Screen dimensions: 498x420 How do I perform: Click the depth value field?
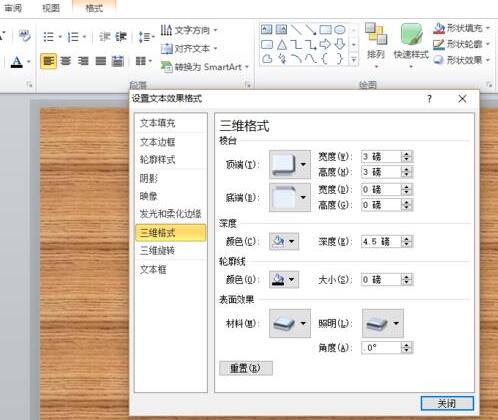coord(381,241)
